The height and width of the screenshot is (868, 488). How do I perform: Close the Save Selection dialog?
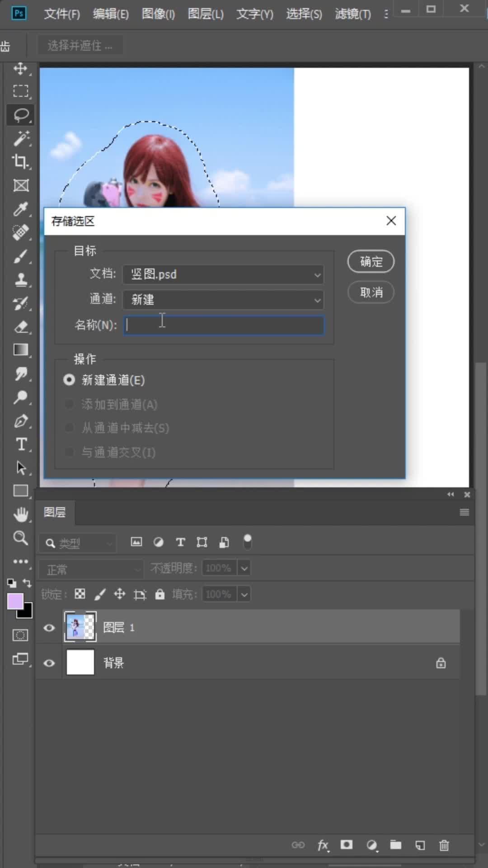pyautogui.click(x=391, y=221)
